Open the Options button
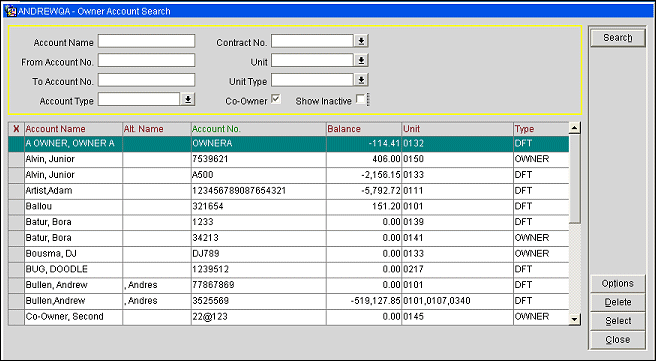Screen dimensions: 656x361 click(x=618, y=284)
